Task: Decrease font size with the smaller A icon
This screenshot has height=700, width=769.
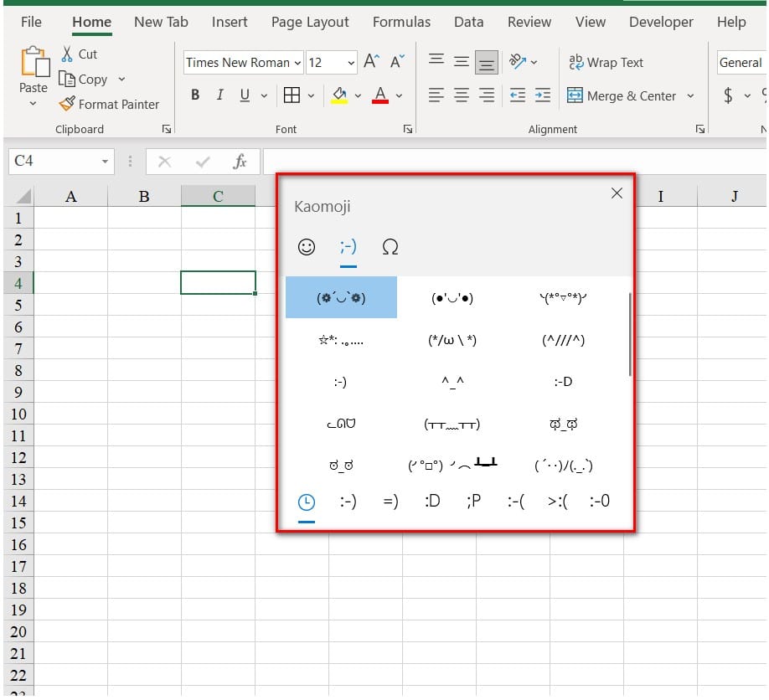Action: [397, 62]
